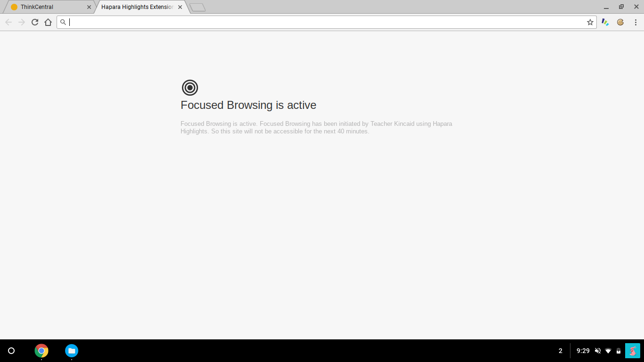This screenshot has height=362, width=644.
Task: Bookmark this page with the star
Action: click(590, 22)
